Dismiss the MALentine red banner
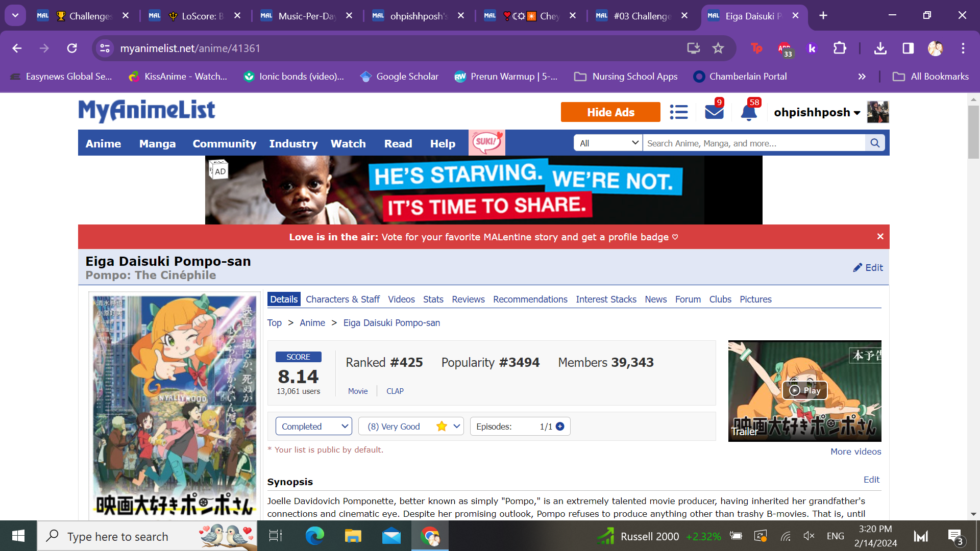980x551 pixels. [880, 237]
